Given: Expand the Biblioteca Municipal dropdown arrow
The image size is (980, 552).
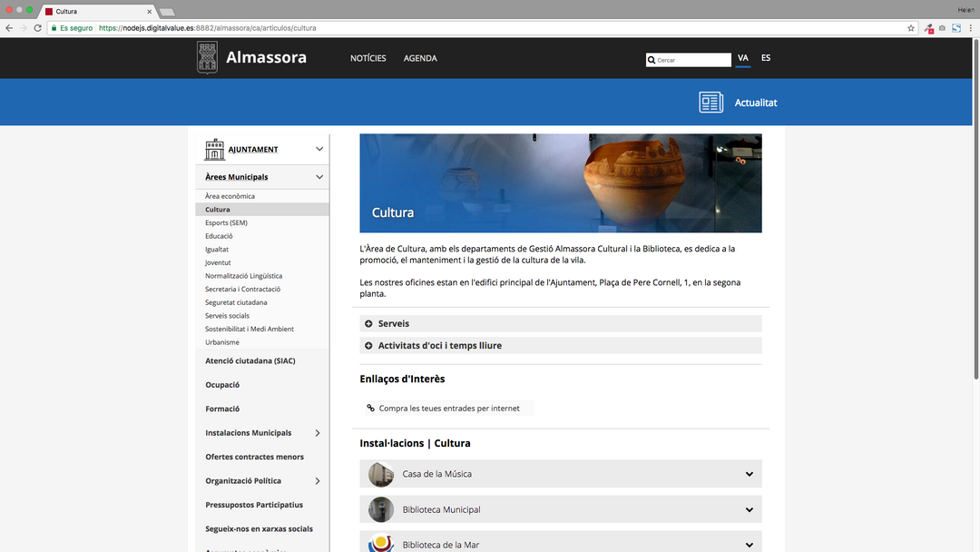Looking at the screenshot, I should click(749, 510).
